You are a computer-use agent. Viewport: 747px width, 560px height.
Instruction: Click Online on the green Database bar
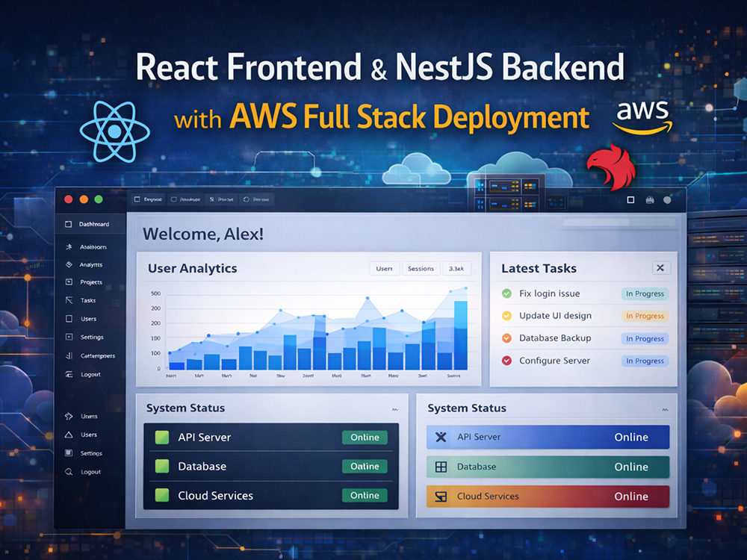[x=631, y=467]
